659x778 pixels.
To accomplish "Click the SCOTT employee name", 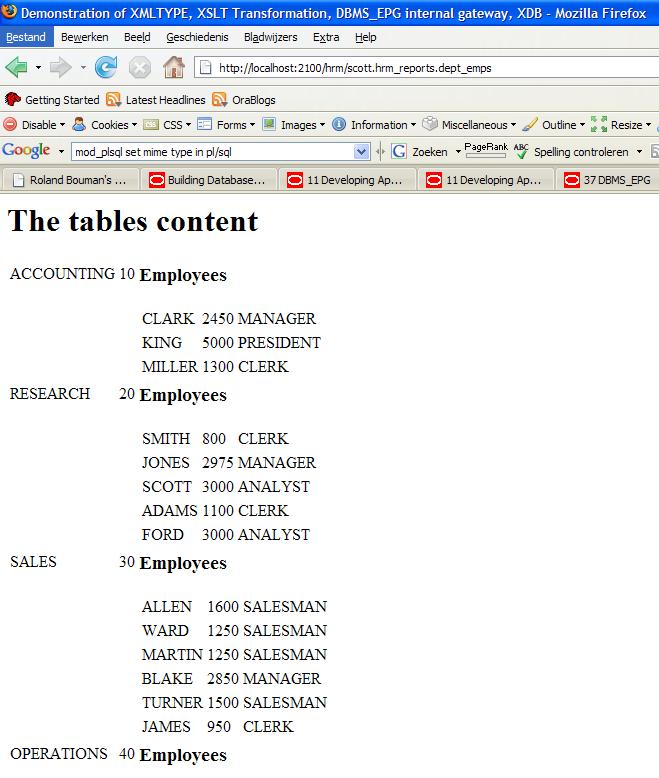I will tap(167, 487).
